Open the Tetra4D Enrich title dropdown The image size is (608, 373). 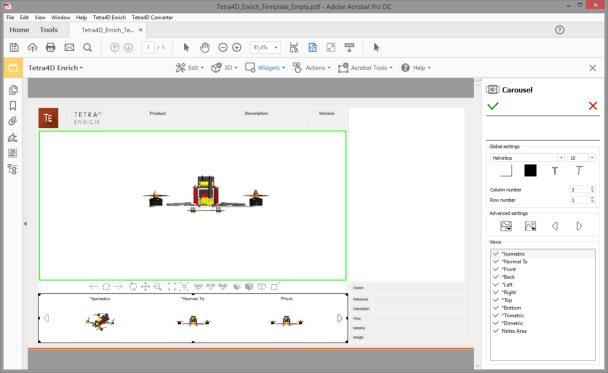(55, 68)
